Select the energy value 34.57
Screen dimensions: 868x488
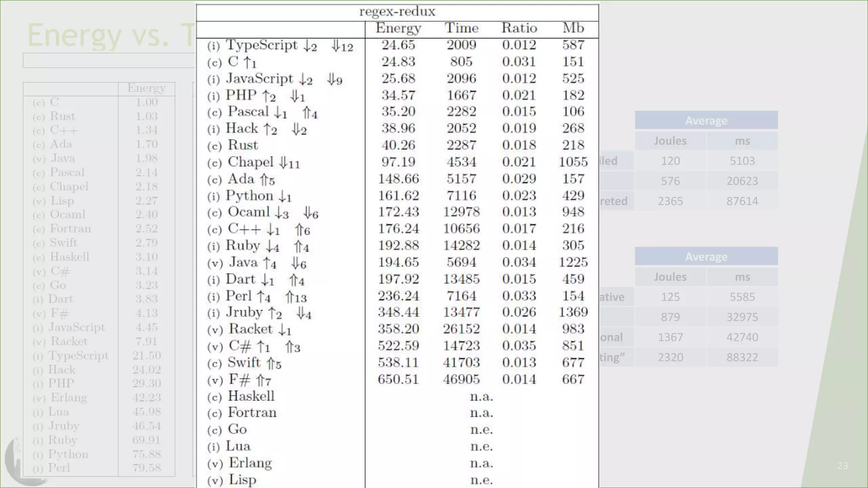[398, 95]
